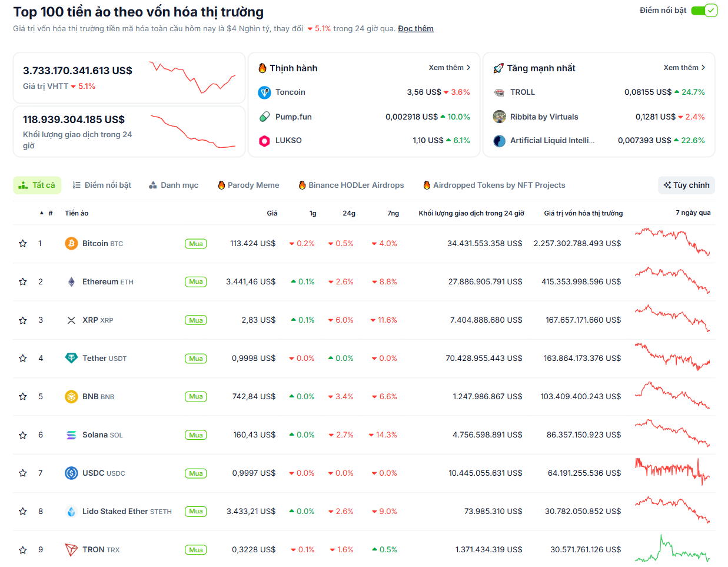Click Bitcoin's 7-day price sparkline chart

coord(672,243)
